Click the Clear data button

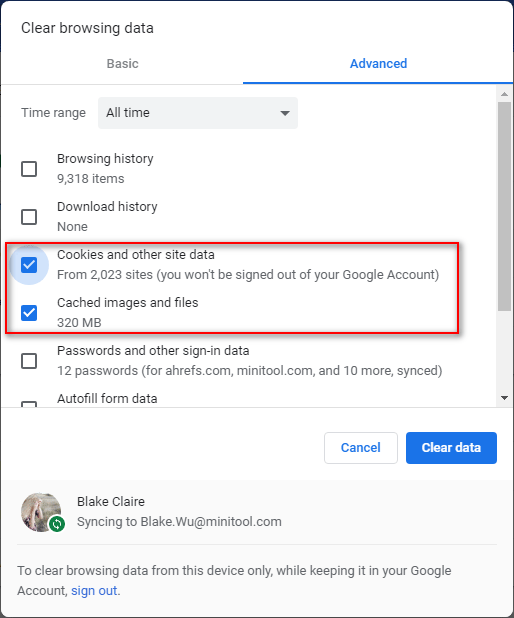coord(451,448)
